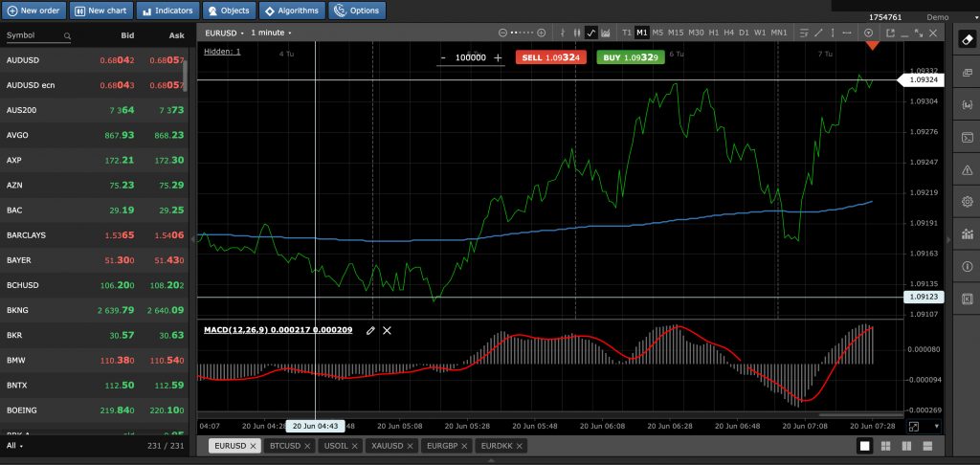Screen dimensions: 980x465
Task: Select the M5 timeframe
Action: [x=657, y=33]
